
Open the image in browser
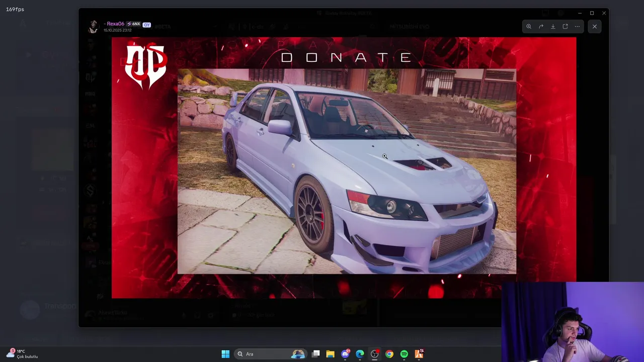tap(565, 27)
